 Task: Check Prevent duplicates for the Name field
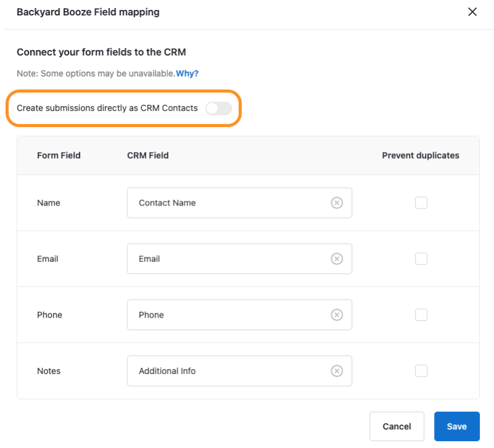point(421,203)
